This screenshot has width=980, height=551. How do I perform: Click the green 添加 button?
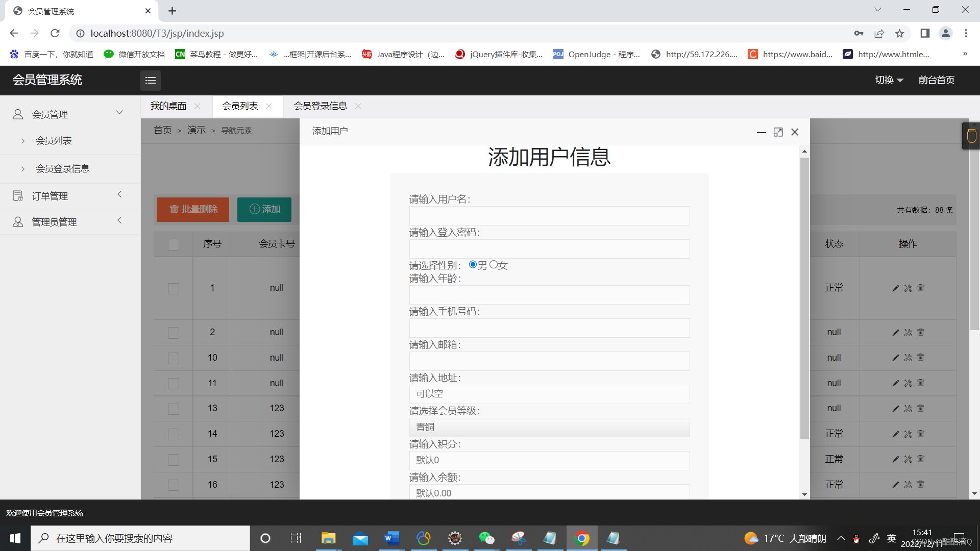coord(264,209)
